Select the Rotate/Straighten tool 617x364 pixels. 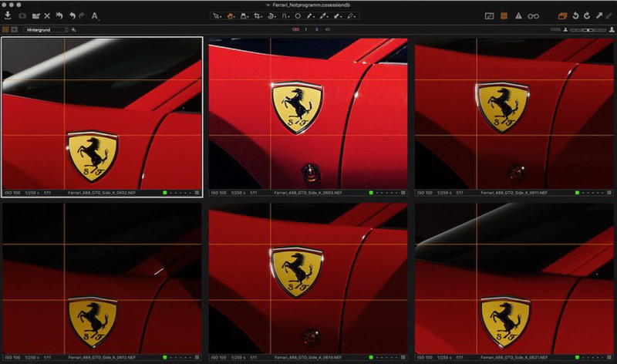click(x=271, y=16)
